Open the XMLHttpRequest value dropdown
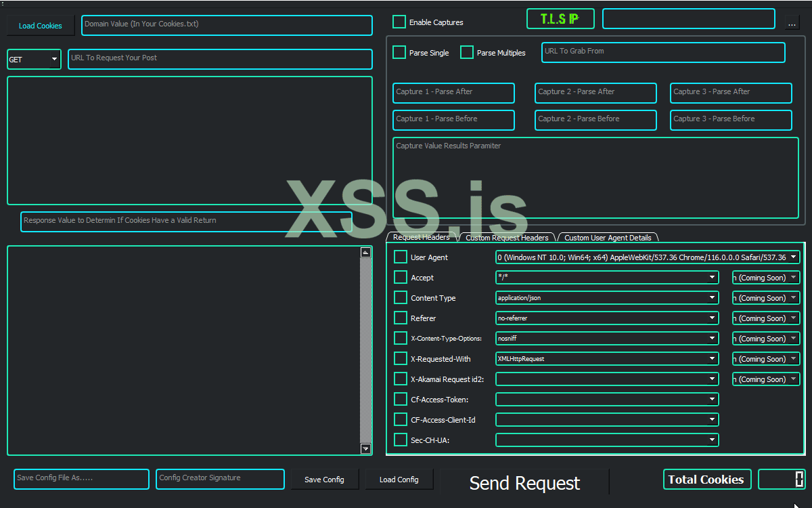This screenshot has height=508, width=812. coord(607,358)
